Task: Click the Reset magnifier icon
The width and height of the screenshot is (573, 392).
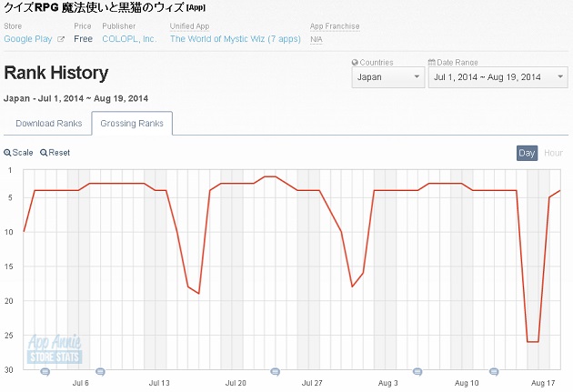Action: click(44, 153)
